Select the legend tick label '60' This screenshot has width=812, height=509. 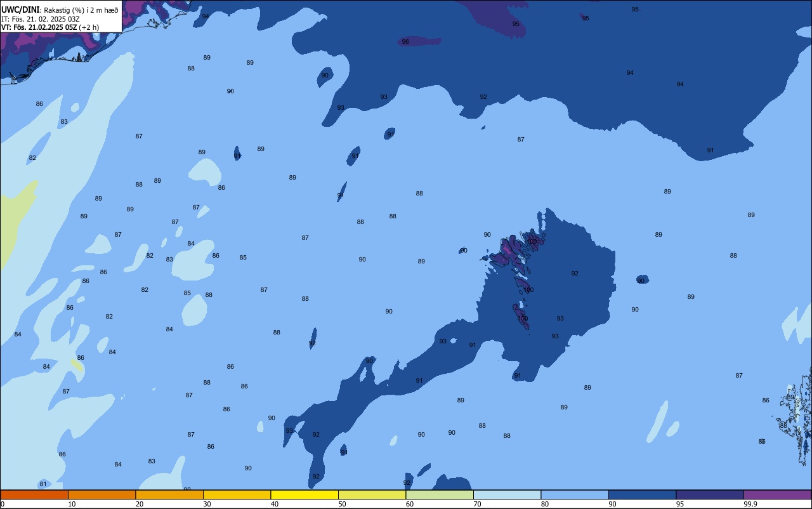point(410,504)
